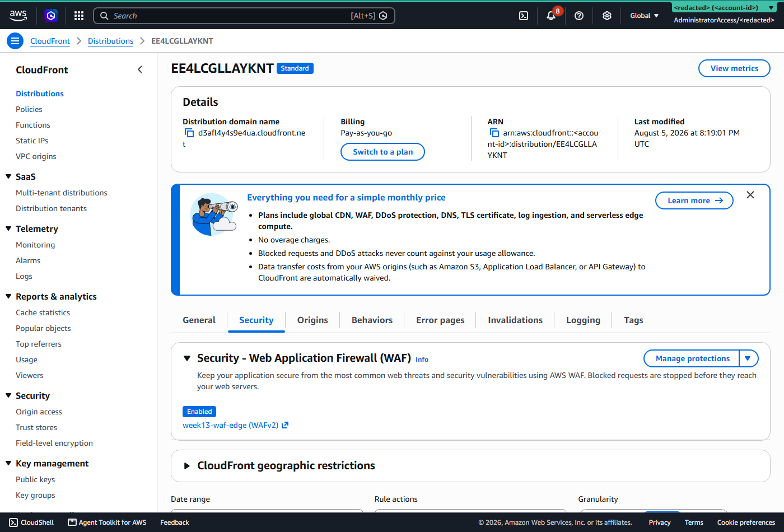Open Popular objects report
The height and width of the screenshot is (532, 784).
coord(43,328)
